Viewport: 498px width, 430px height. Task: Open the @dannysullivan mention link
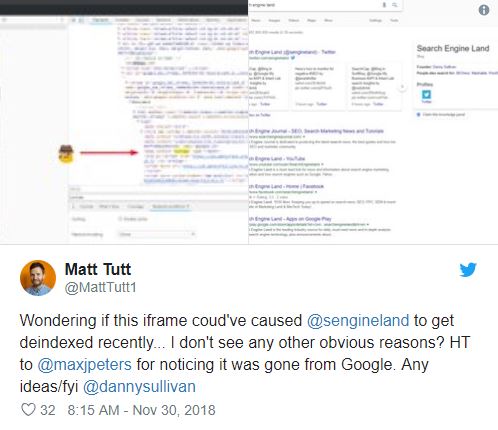[x=139, y=387]
